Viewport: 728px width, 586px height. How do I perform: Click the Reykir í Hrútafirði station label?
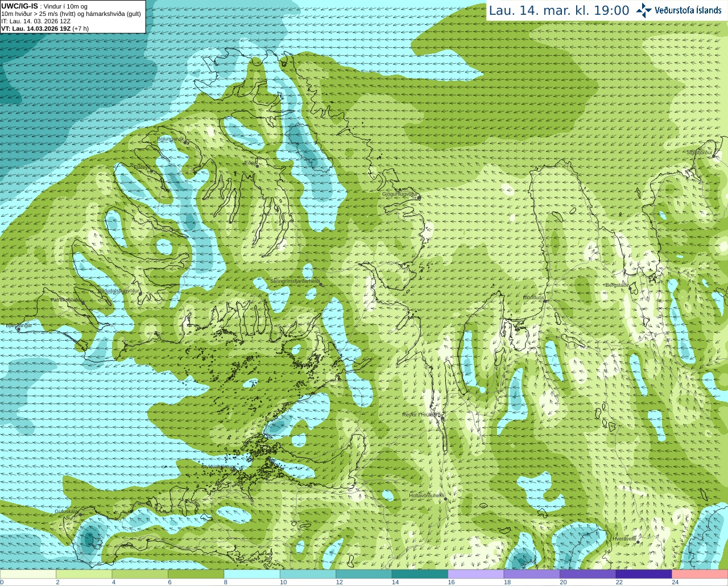click(421, 415)
